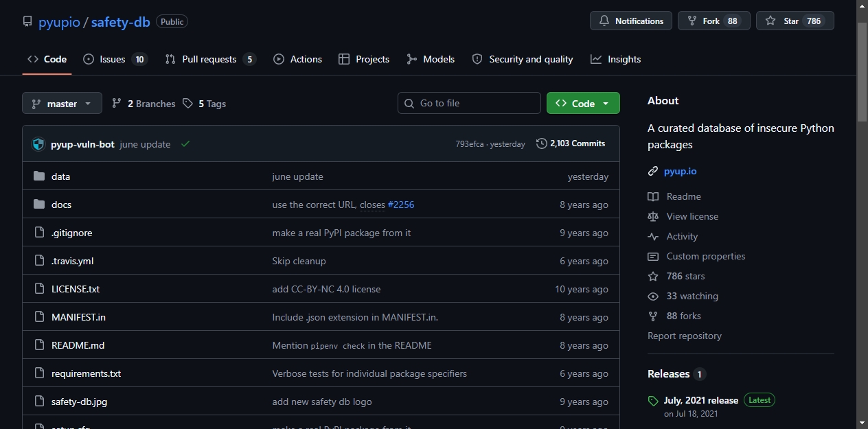Open the safety-db repository link
Screen dimensions: 868x429
pyautogui.click(x=120, y=22)
